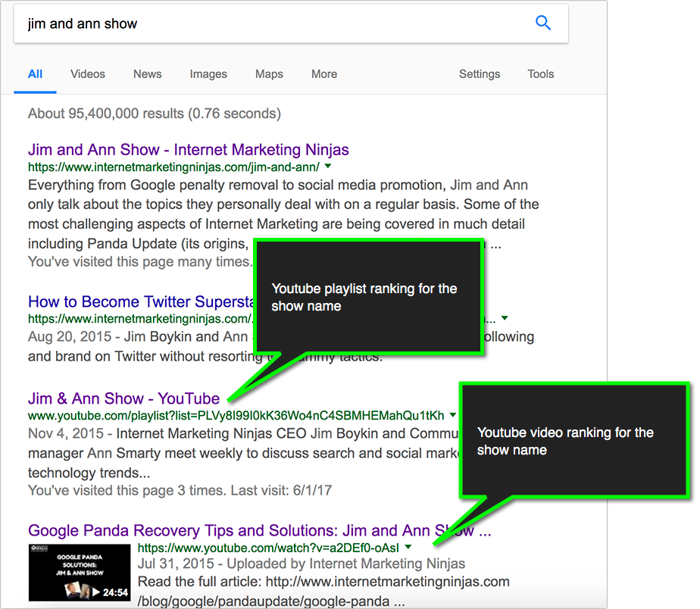
Task: Click the blue magnifying glass search icon
Action: click(542, 23)
